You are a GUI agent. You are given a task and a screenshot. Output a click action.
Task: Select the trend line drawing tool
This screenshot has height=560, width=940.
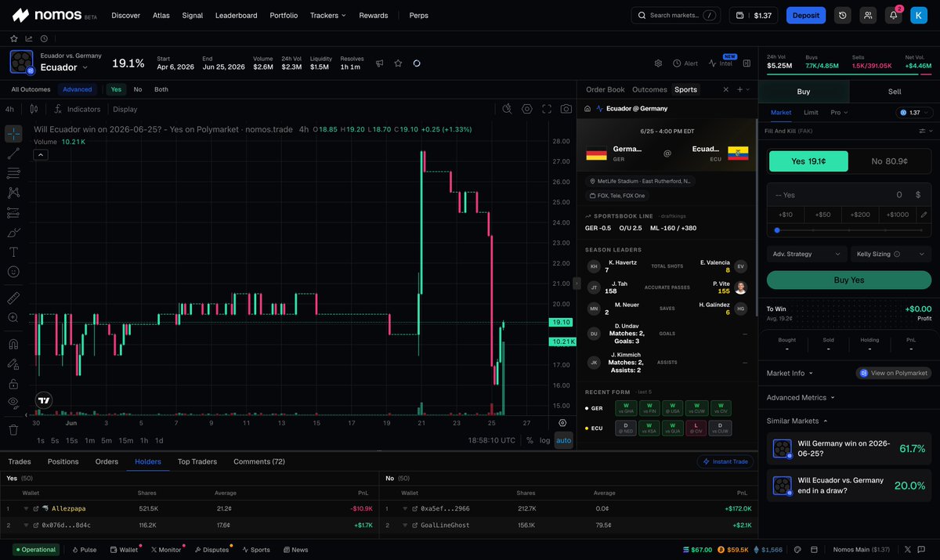(x=13, y=154)
